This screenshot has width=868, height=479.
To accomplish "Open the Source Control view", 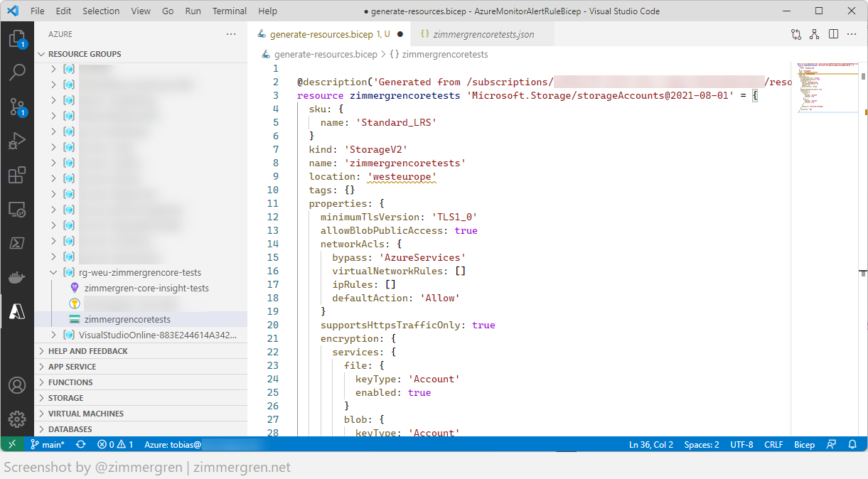I will [16, 106].
